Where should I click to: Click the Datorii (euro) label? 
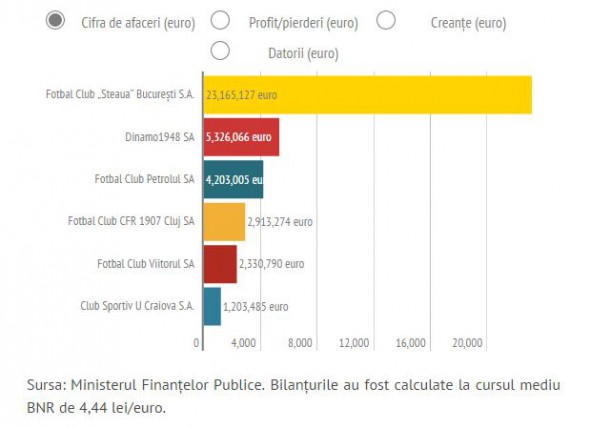click(303, 53)
